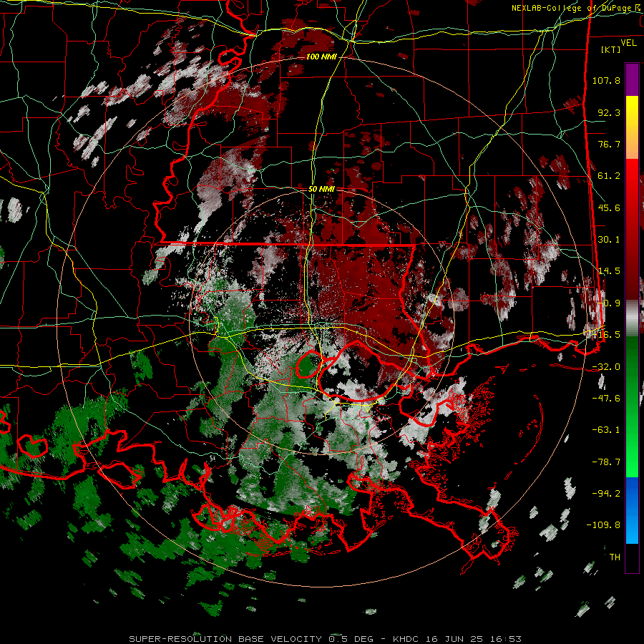644x644 pixels.
Task: Click the VEL legend title
Action: pyautogui.click(x=628, y=43)
